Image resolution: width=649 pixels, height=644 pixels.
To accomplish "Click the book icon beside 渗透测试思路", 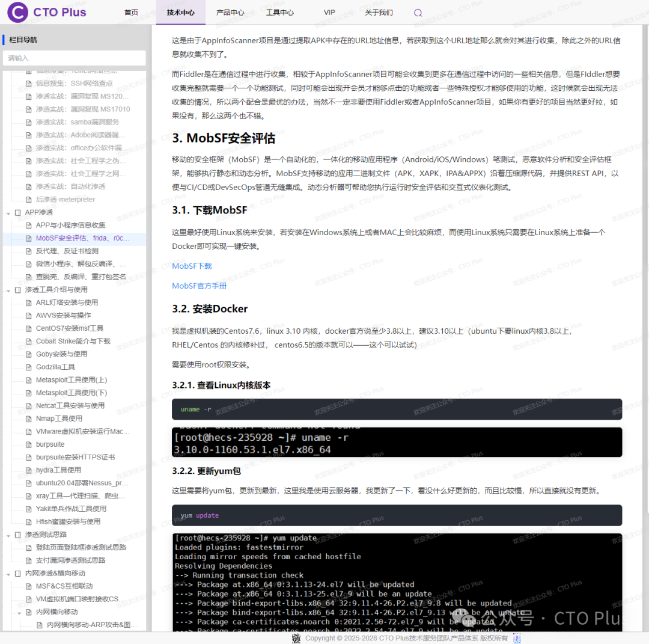I will point(18,535).
